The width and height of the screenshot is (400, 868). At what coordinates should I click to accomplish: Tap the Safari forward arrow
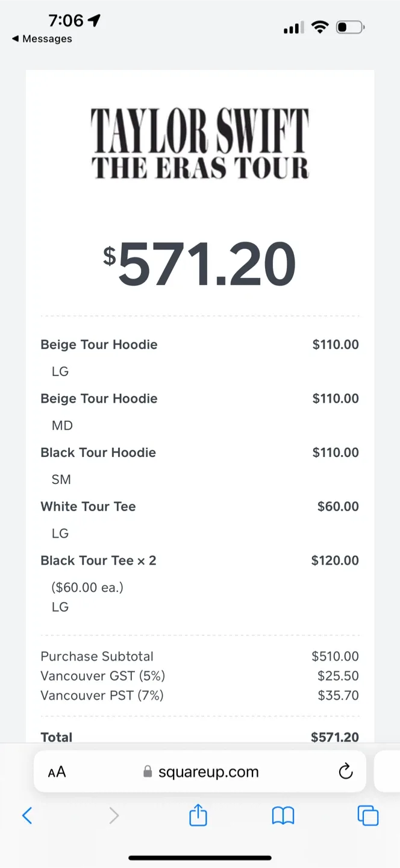[x=114, y=816]
